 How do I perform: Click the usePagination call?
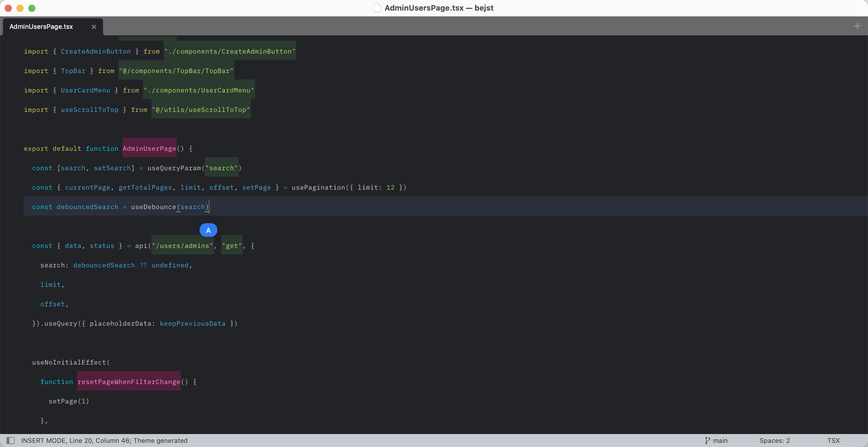point(318,188)
